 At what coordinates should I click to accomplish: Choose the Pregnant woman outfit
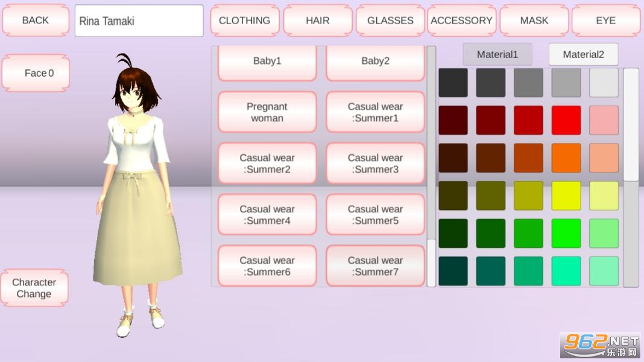click(x=267, y=112)
